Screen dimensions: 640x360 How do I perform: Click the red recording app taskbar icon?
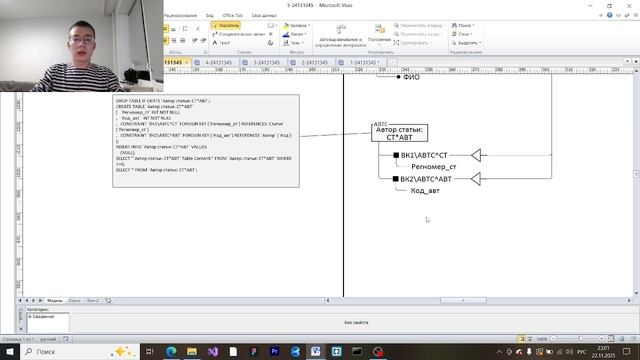point(378,351)
